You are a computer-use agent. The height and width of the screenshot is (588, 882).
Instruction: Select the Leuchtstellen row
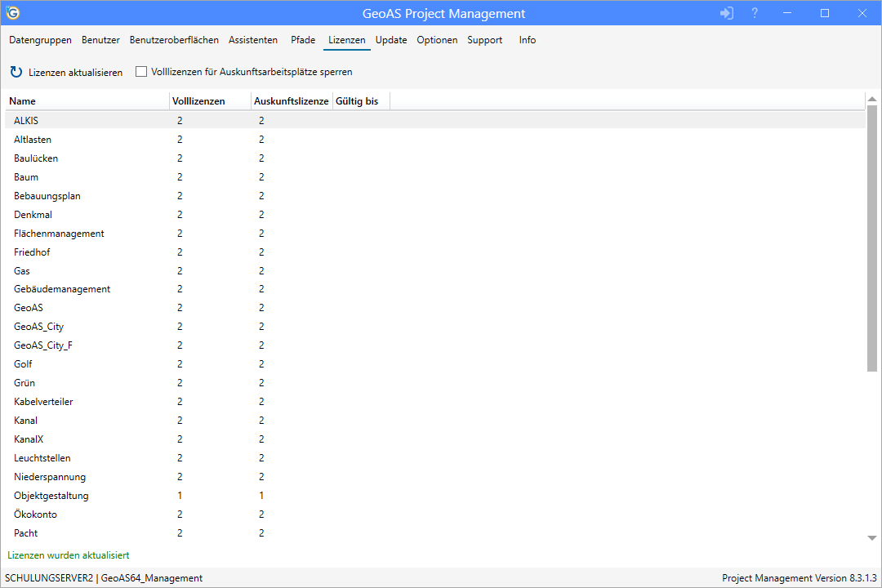(x=435, y=458)
